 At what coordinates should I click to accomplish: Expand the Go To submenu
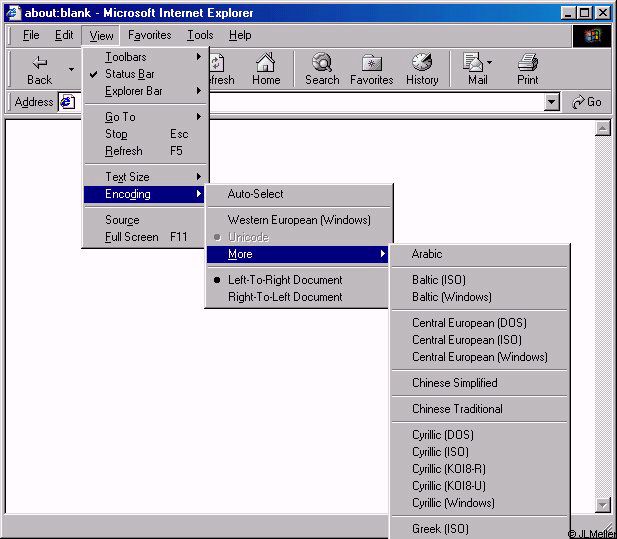pyautogui.click(x=145, y=117)
